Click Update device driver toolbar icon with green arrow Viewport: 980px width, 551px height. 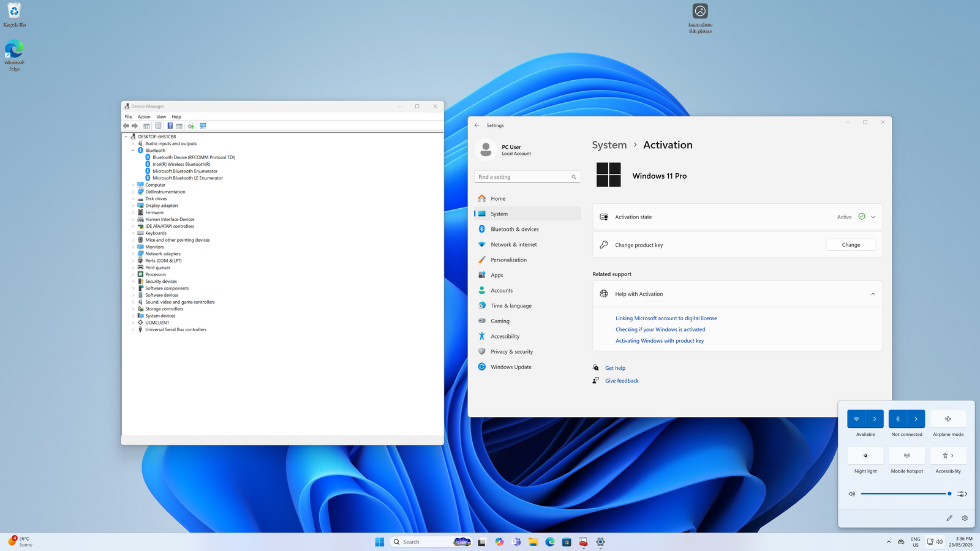pos(190,126)
